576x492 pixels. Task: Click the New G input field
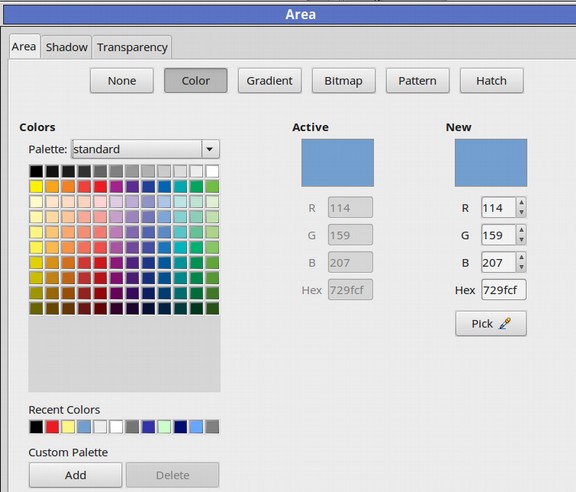pyautogui.click(x=499, y=235)
